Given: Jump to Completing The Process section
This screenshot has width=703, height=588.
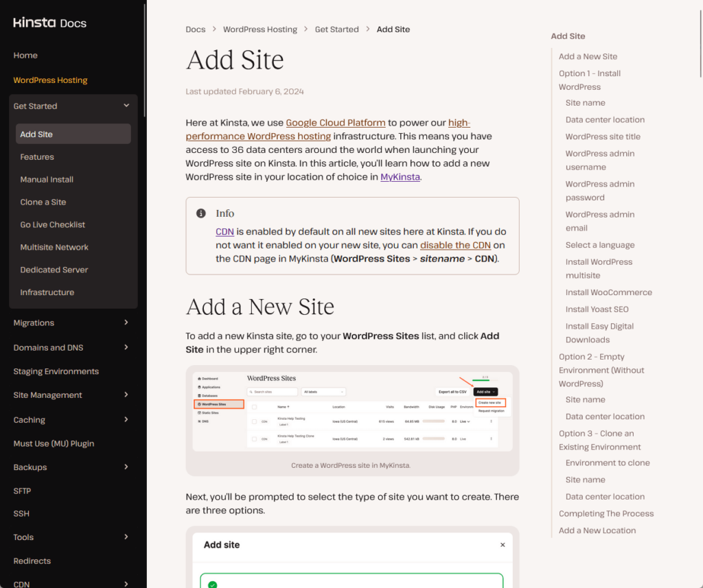Looking at the screenshot, I should [x=606, y=514].
